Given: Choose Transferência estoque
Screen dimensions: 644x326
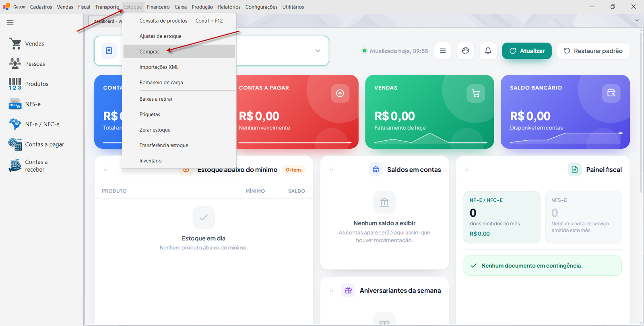Looking at the screenshot, I should [179, 145].
